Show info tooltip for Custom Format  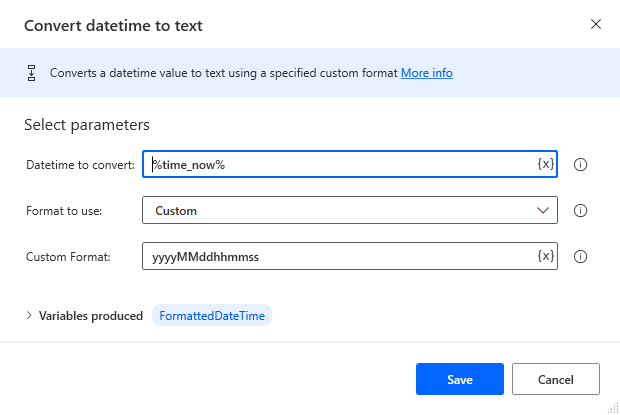click(580, 257)
